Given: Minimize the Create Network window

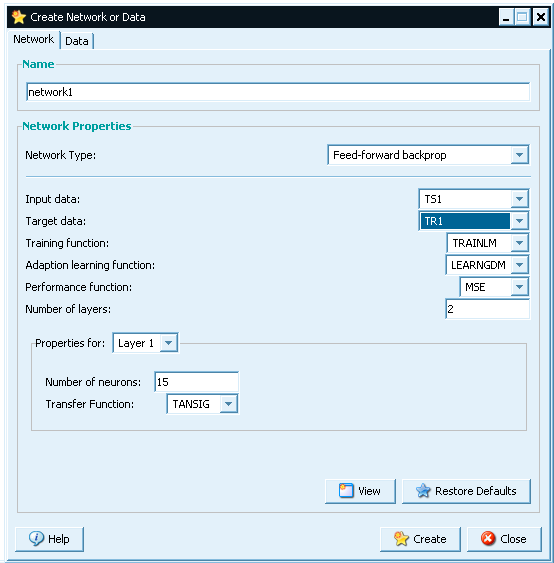Looking at the screenshot, I should (x=506, y=17).
